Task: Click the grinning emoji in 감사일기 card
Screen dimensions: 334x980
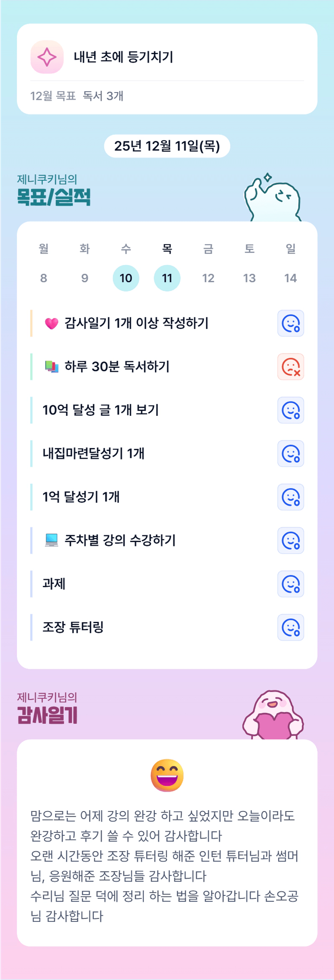Action: click(167, 775)
